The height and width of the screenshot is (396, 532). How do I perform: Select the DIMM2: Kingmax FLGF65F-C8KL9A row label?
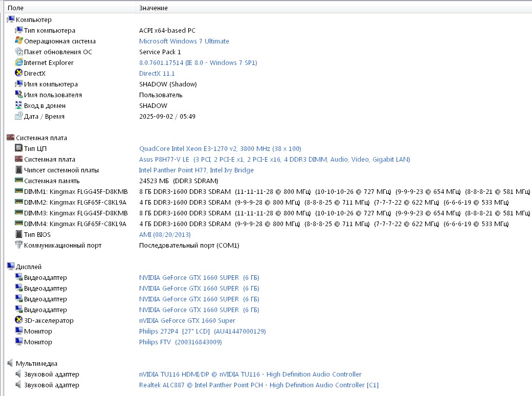tap(75, 202)
